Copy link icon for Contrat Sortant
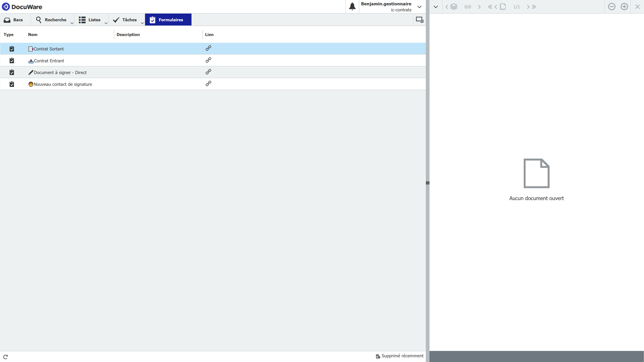The height and width of the screenshot is (362, 644). click(x=208, y=48)
